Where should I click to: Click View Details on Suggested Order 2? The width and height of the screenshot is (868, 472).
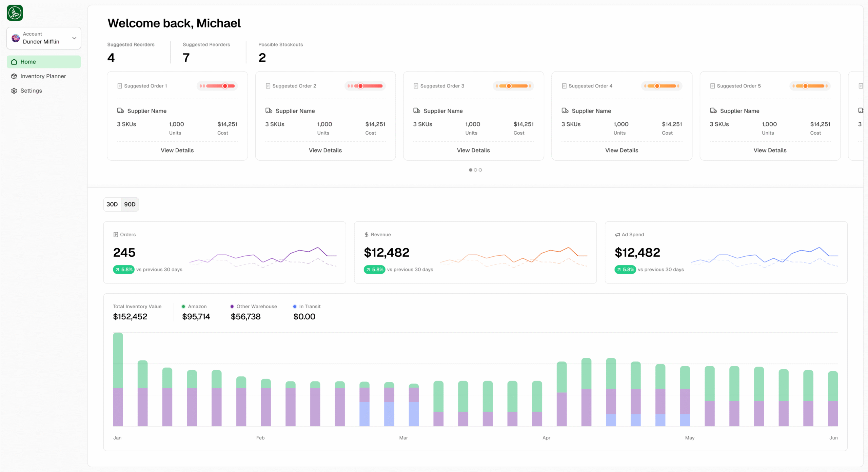coord(325,150)
